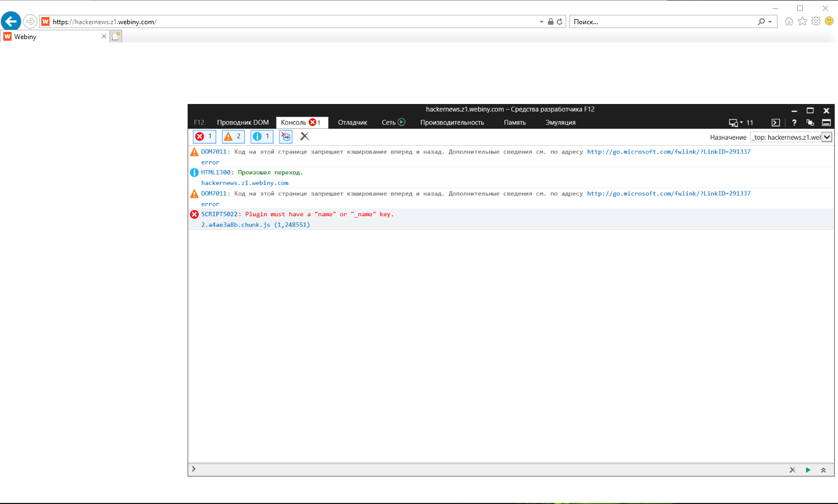Clear the console with the X icon

[x=304, y=136]
